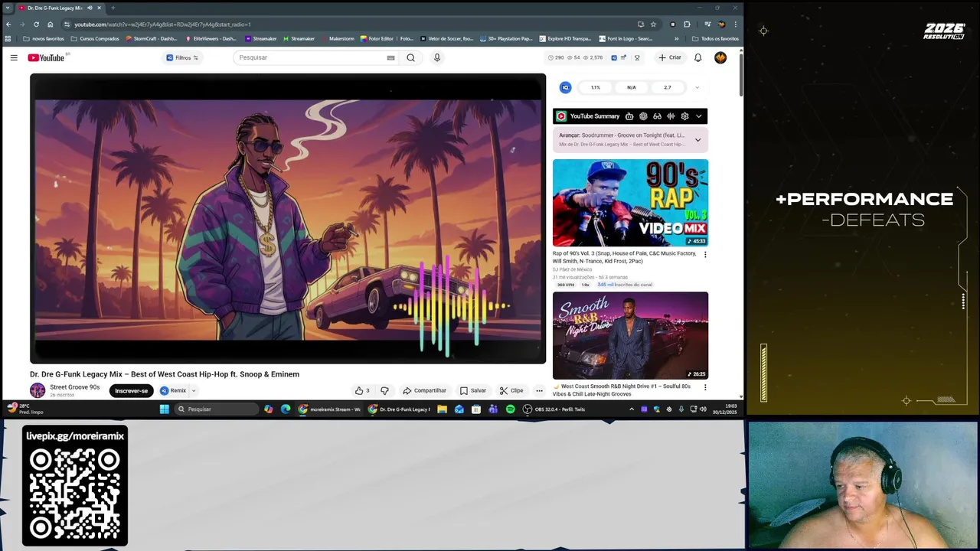Viewport: 980px width, 551px height.
Task: Open the YouTube hamburger guide menu
Action: pos(14,57)
